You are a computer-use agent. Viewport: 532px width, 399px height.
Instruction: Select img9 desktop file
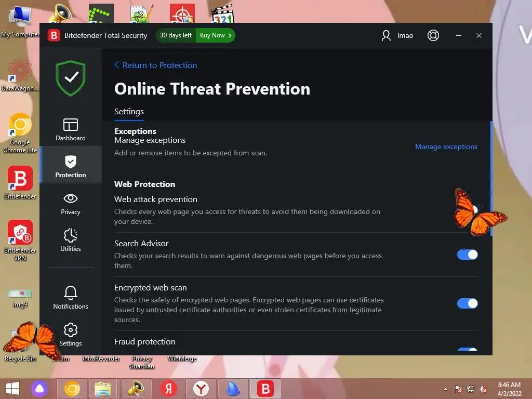(20, 298)
